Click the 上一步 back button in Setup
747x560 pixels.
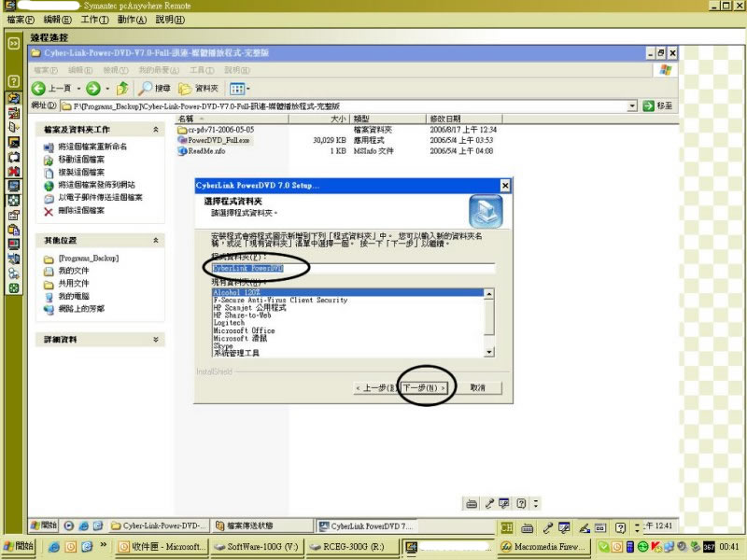[x=376, y=388]
